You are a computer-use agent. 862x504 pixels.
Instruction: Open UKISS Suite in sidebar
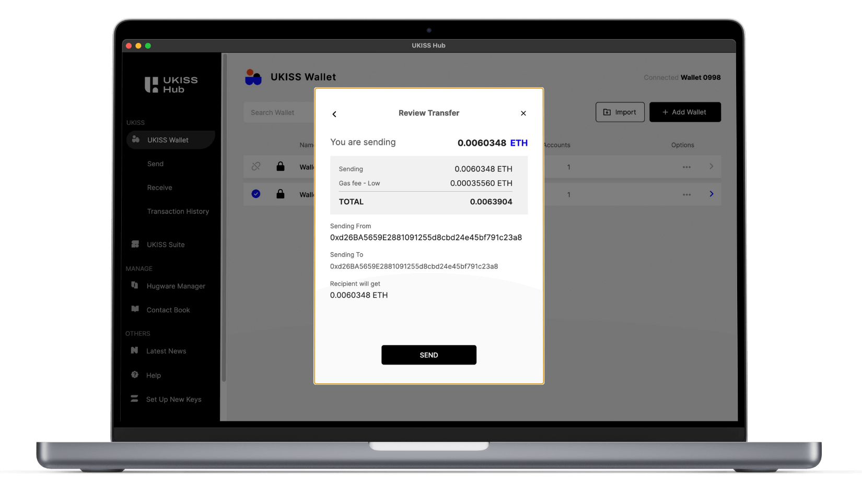pyautogui.click(x=166, y=244)
